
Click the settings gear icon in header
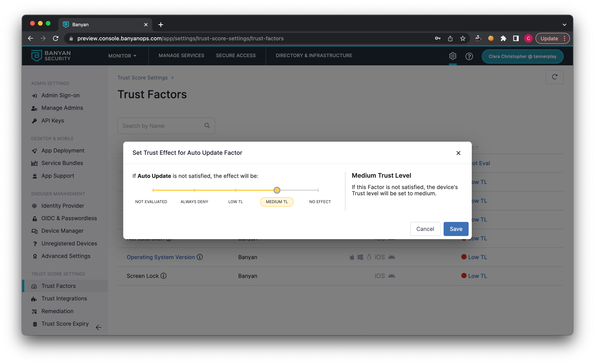pos(453,56)
